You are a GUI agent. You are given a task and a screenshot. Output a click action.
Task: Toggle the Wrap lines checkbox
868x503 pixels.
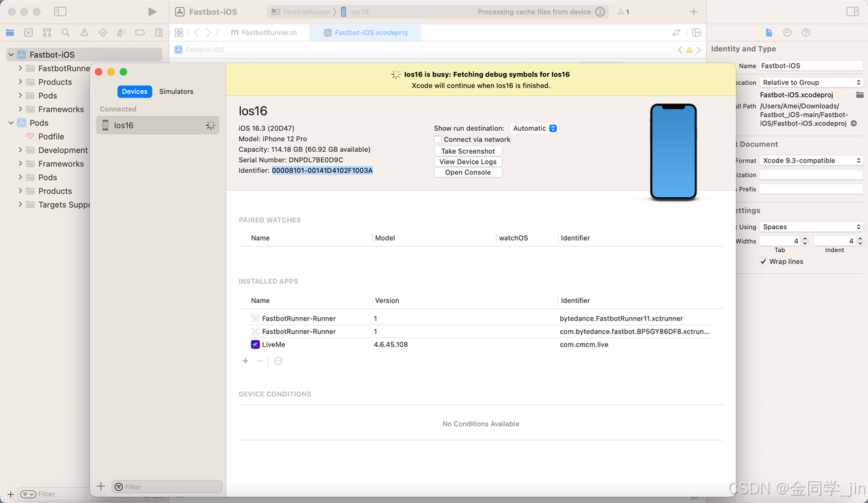pos(764,262)
